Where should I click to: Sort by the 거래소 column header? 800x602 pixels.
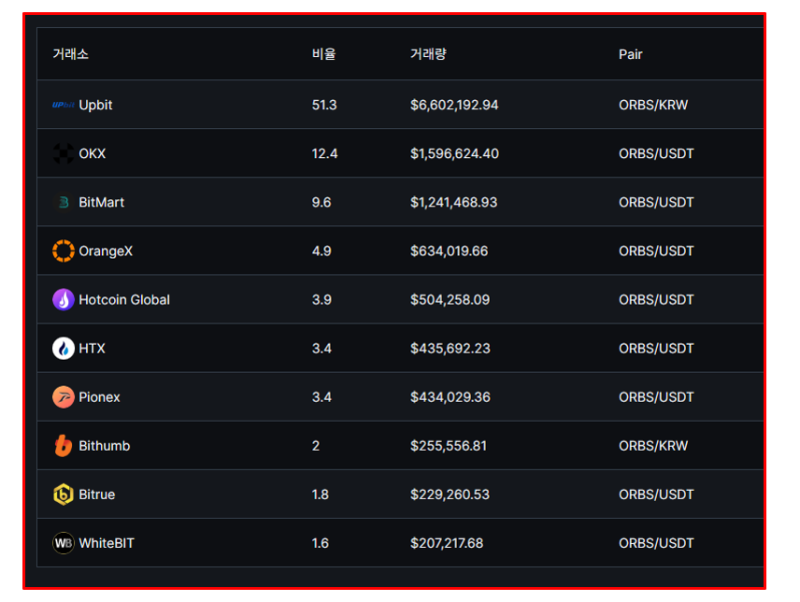71,54
